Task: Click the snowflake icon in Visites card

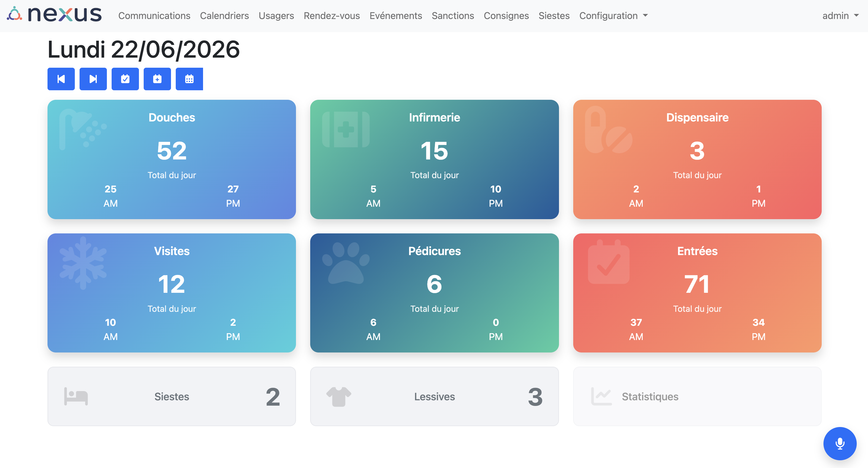Action: click(83, 263)
